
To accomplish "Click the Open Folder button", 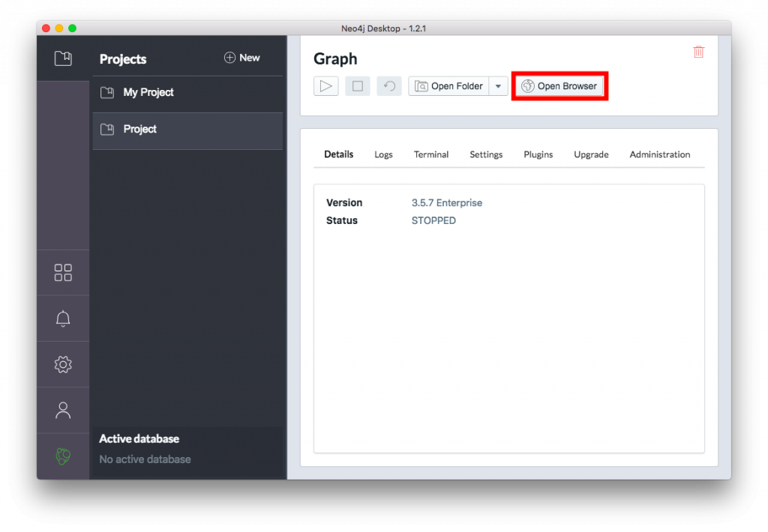I will [x=448, y=86].
